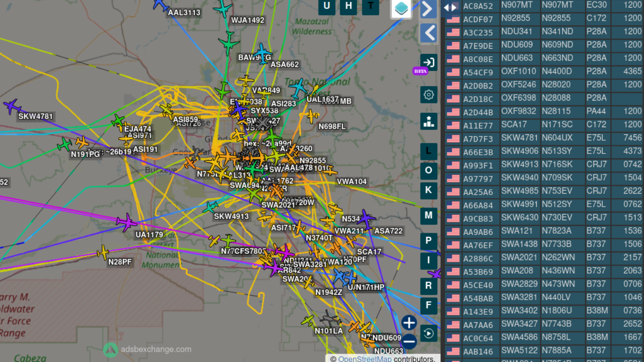Select the UAL1637 blue aircraft icon
644x362 pixels.
click(298, 88)
